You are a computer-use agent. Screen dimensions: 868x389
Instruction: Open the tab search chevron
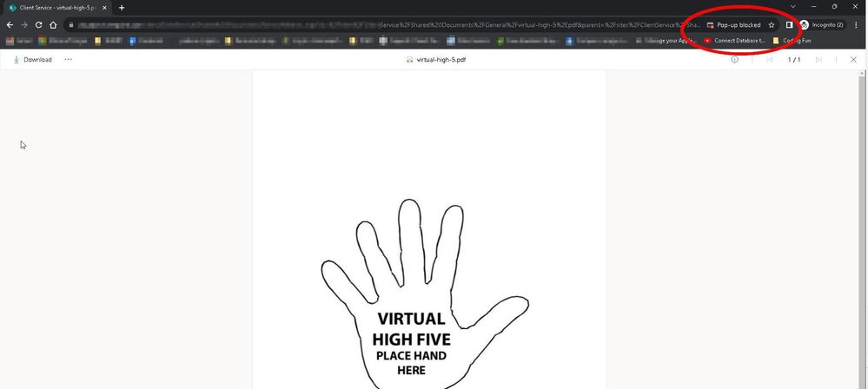[792, 7]
